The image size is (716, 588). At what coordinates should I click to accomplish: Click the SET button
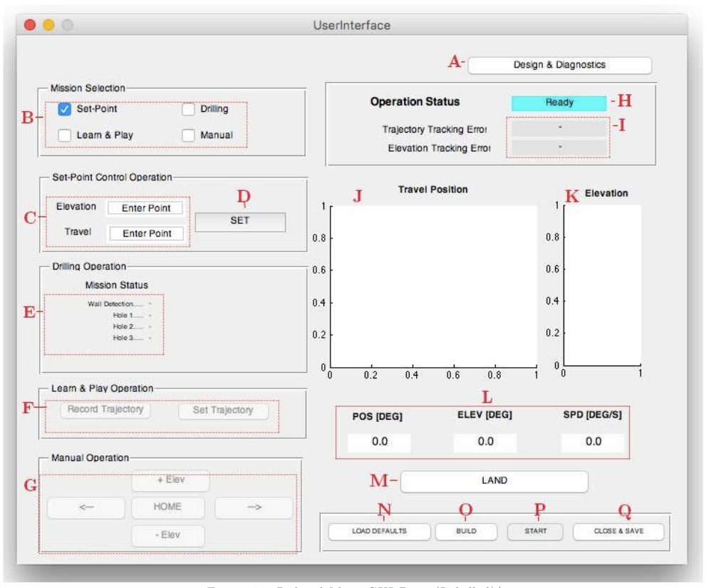240,221
